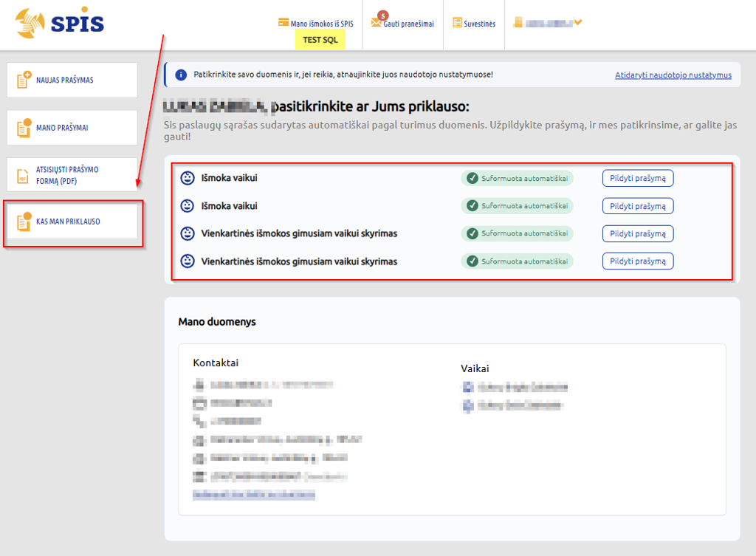
Task: Click the Naujas prašymas document icon
Action: [24, 80]
